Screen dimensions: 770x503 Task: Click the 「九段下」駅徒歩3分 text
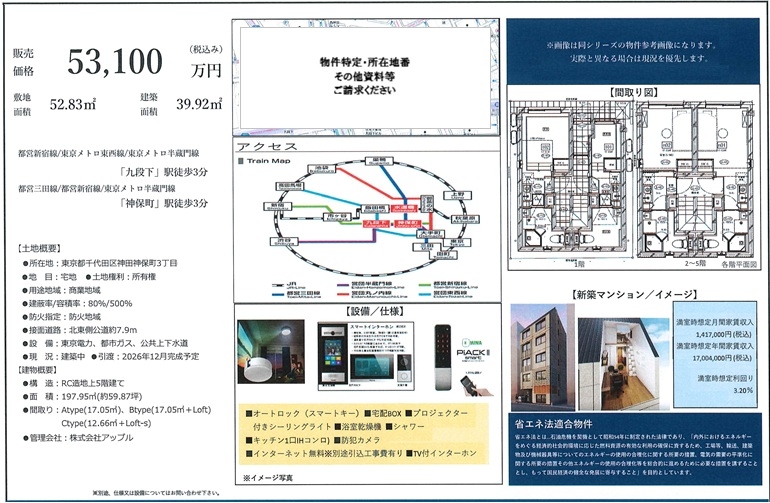coord(164,172)
